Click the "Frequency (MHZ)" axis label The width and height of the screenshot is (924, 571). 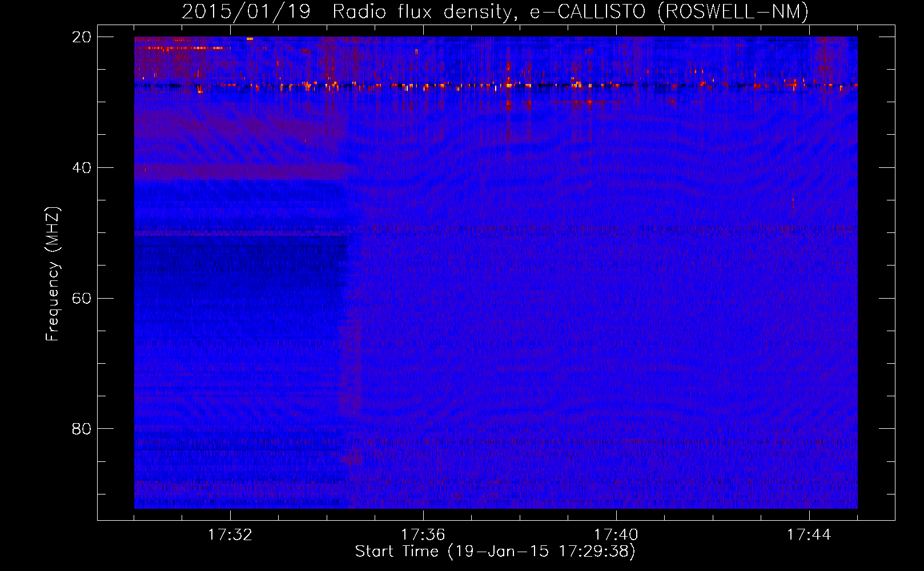pyautogui.click(x=53, y=274)
